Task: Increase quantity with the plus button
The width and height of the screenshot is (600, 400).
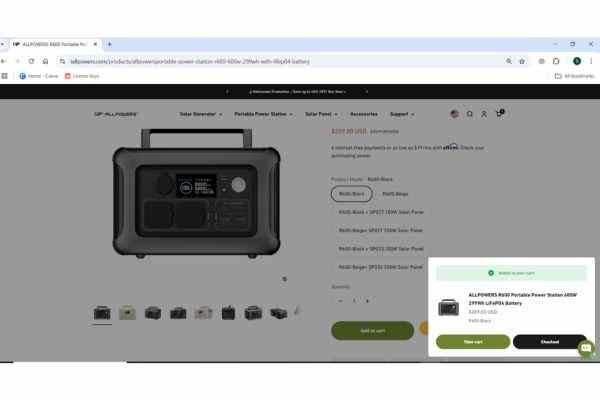Action: coord(367,301)
